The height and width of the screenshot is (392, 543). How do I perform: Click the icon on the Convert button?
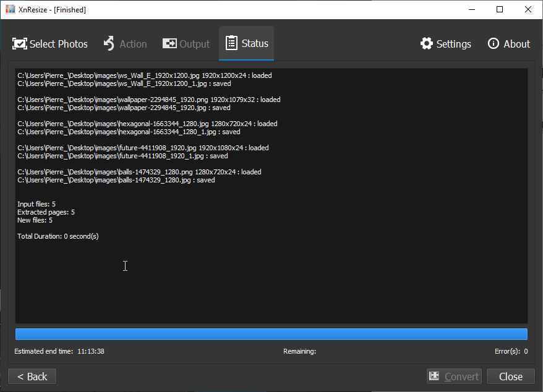(435, 377)
